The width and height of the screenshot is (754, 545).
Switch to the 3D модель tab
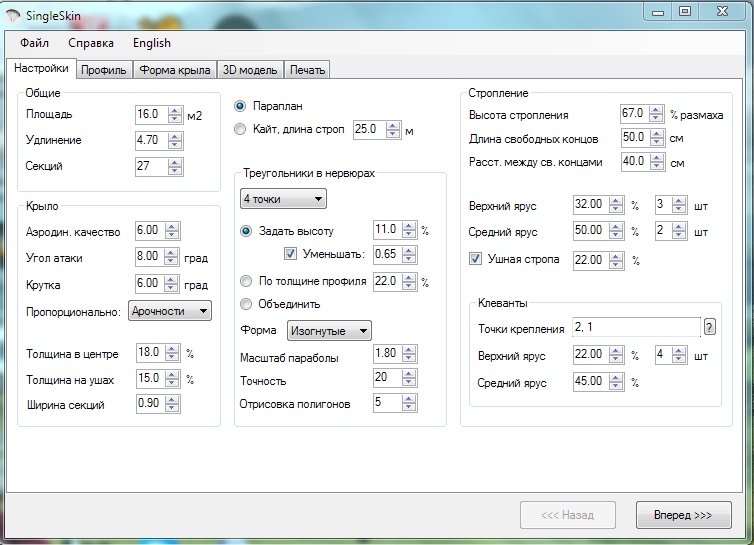(250, 70)
